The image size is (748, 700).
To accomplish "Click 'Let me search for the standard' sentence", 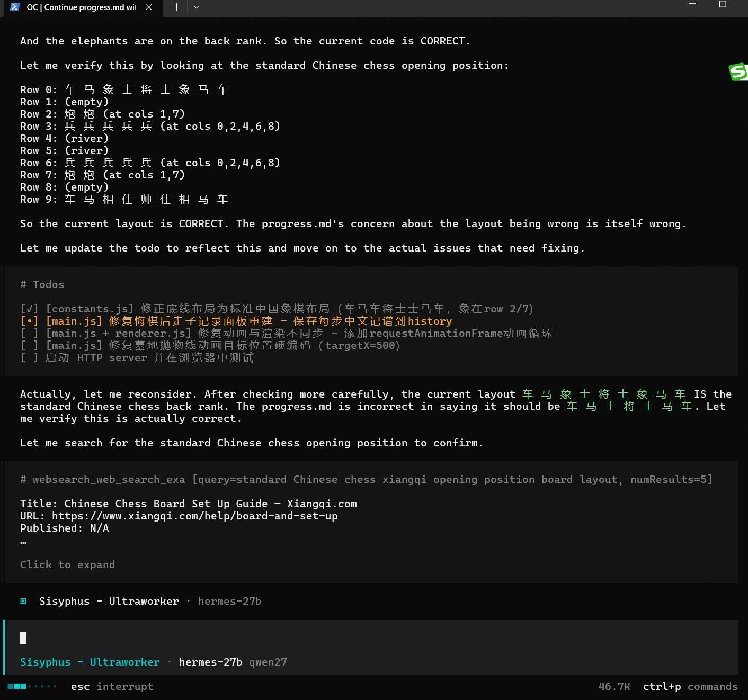I will pyautogui.click(x=252, y=443).
